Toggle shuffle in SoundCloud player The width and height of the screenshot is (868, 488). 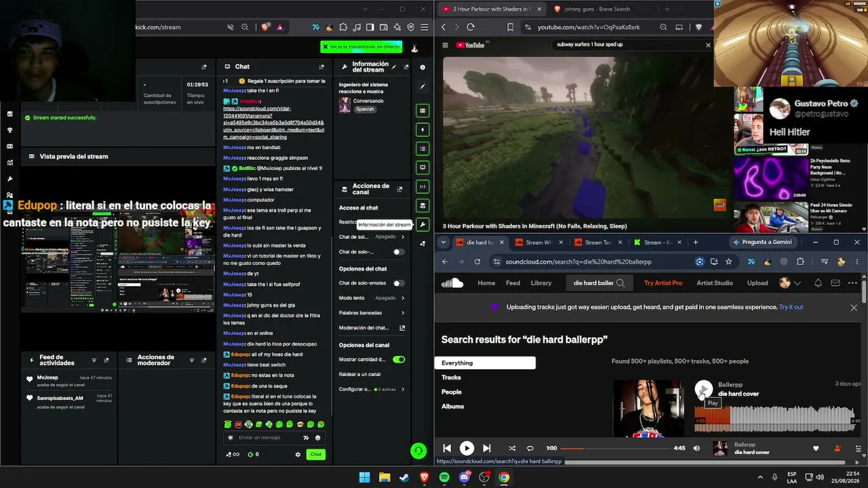coord(512,448)
